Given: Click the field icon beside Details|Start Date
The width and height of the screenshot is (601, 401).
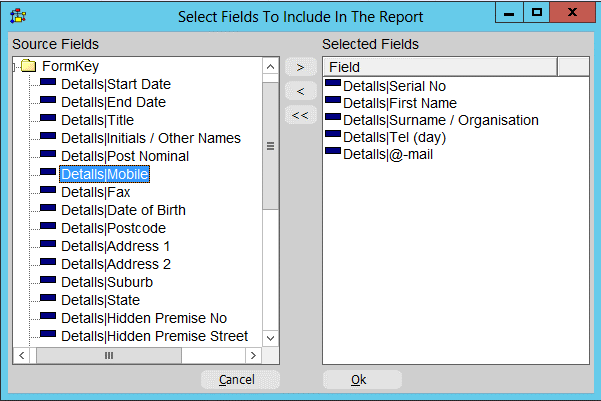Looking at the screenshot, I should pyautogui.click(x=47, y=84).
